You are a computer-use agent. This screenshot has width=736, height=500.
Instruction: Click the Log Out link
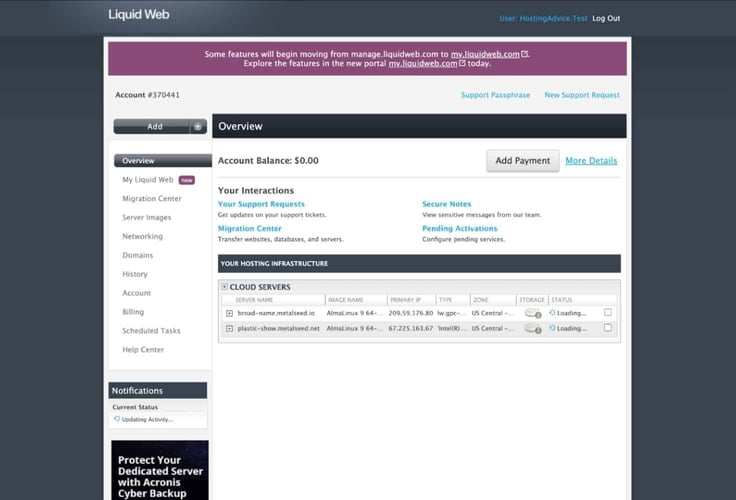(606, 18)
